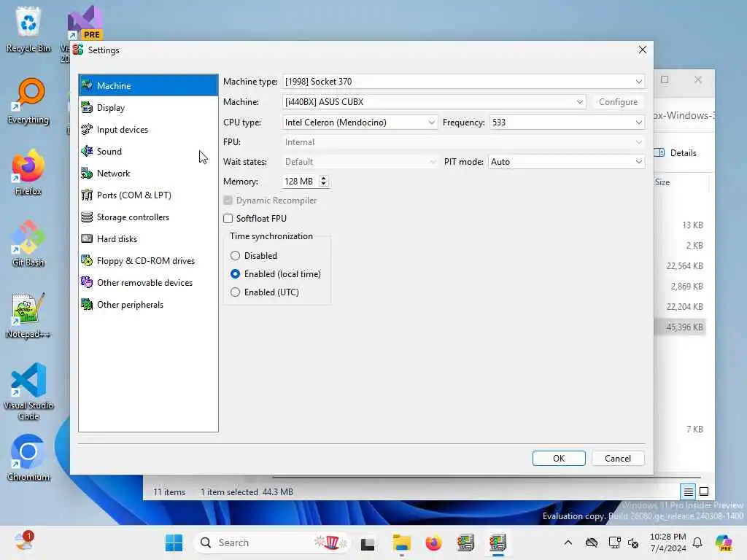The image size is (747, 560).
Task: Click the Network adapter icon
Action: pos(87,174)
